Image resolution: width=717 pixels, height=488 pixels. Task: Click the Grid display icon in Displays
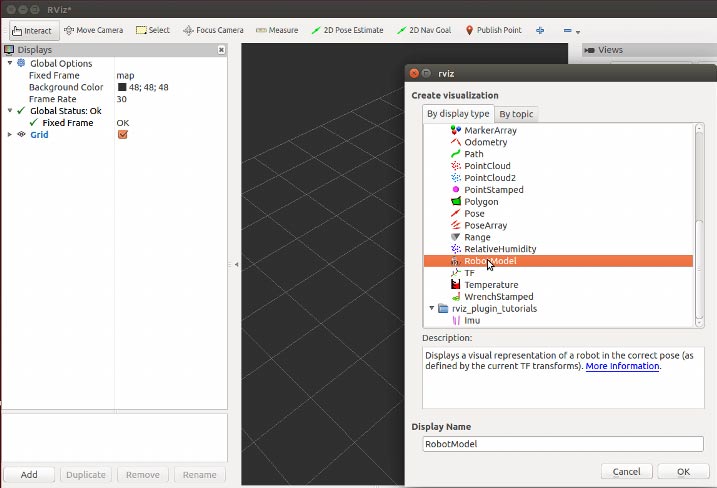(21, 134)
